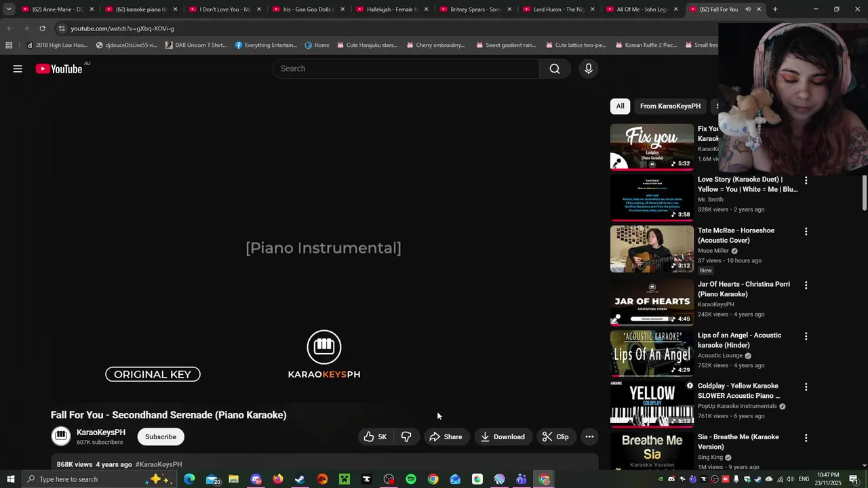The height and width of the screenshot is (488, 868).
Task: Like the video with thumbs up
Action: pos(376,436)
